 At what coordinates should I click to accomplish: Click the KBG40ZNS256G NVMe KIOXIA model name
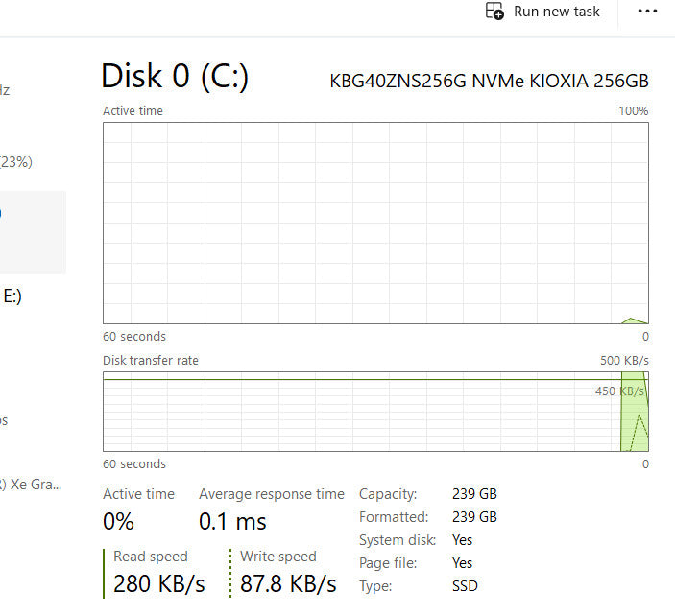(x=489, y=81)
